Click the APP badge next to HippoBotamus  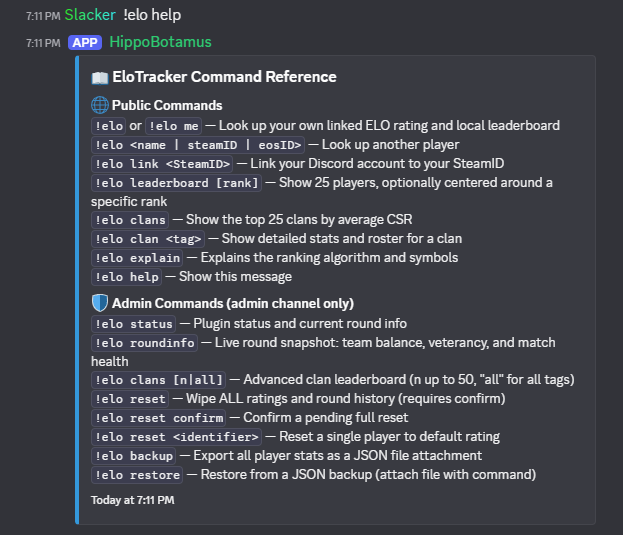point(85,42)
